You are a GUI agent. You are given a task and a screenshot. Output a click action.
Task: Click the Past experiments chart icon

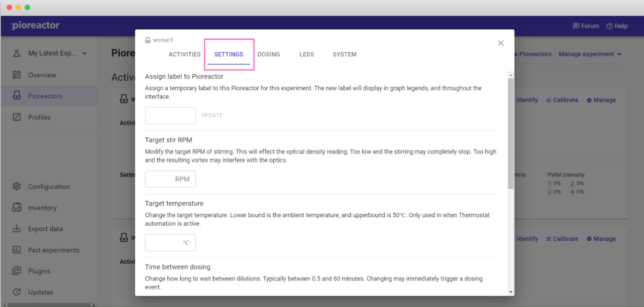coord(17,250)
